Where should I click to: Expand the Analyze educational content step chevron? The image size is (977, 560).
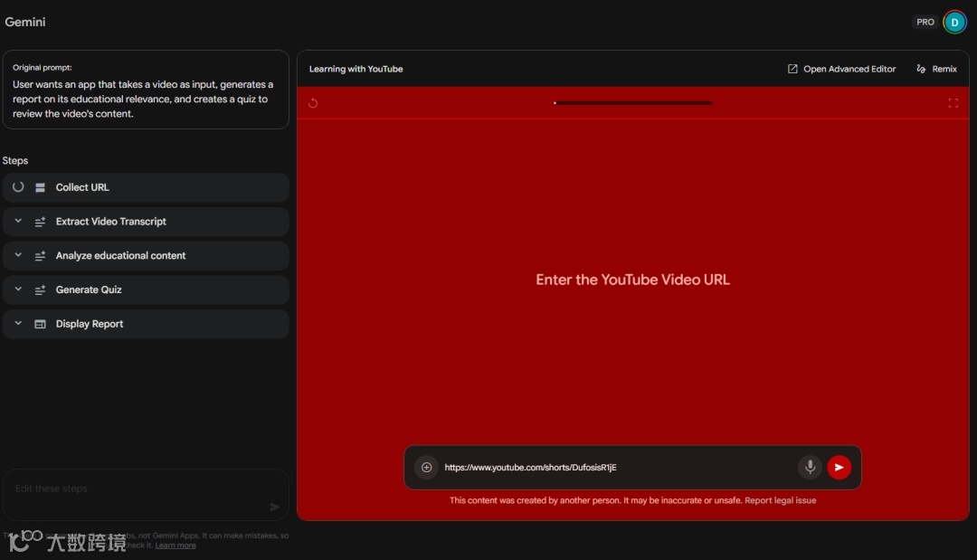pos(18,255)
